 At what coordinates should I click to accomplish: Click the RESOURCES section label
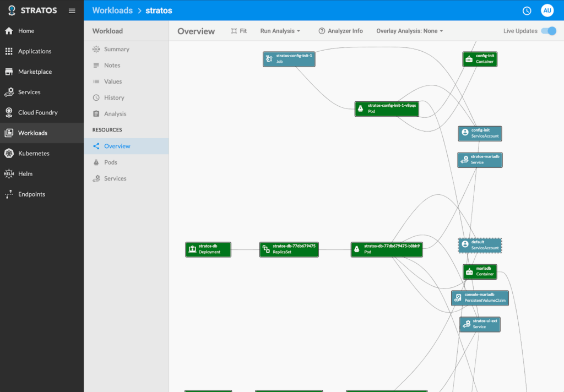[107, 129]
